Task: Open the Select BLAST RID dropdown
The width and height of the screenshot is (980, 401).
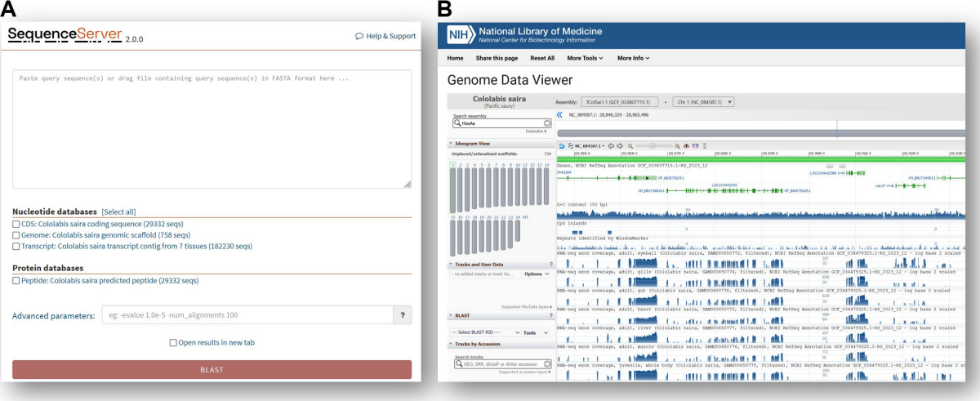Action: pyautogui.click(x=485, y=332)
